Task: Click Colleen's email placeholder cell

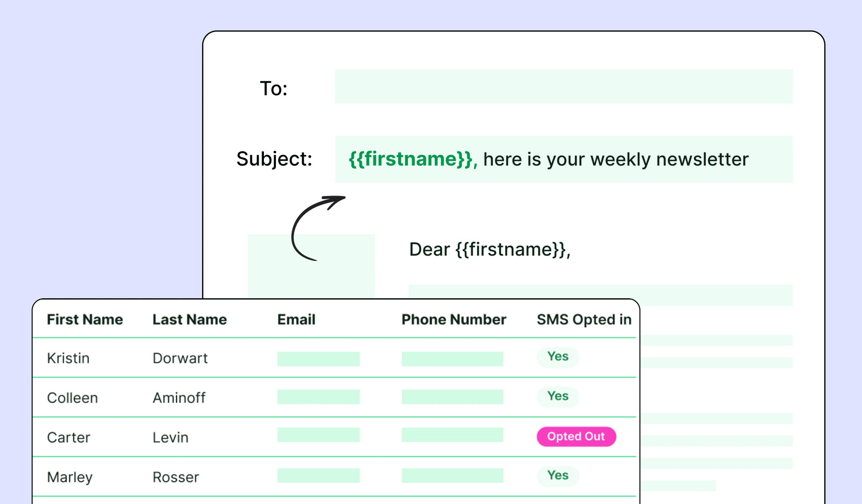Action: pyautogui.click(x=319, y=397)
